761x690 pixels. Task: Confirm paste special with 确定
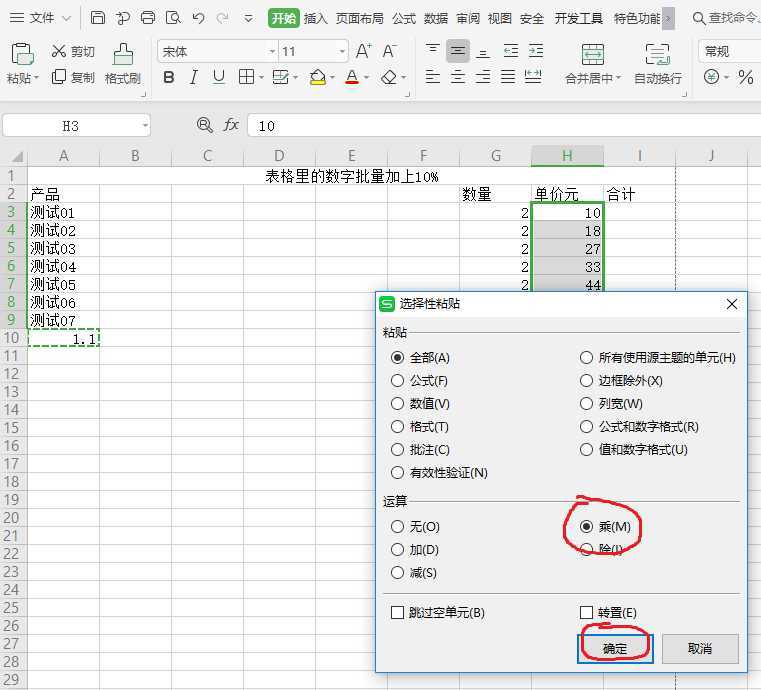(x=615, y=648)
